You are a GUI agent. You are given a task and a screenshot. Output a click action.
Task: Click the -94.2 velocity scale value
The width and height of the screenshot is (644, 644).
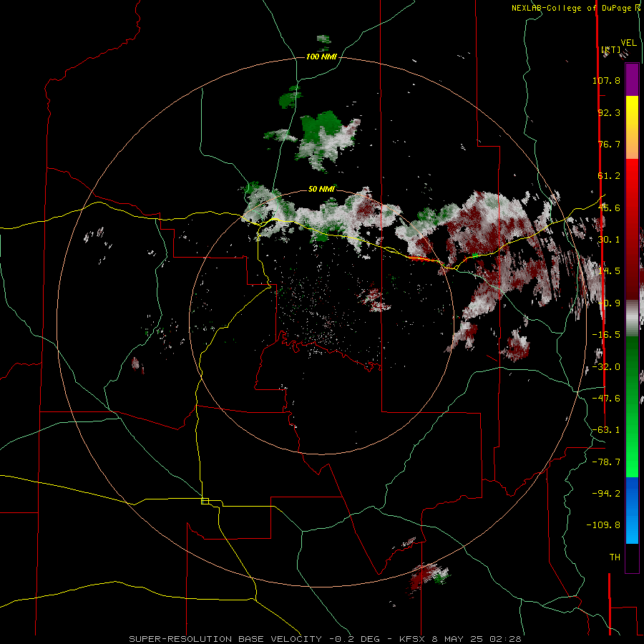606,493
